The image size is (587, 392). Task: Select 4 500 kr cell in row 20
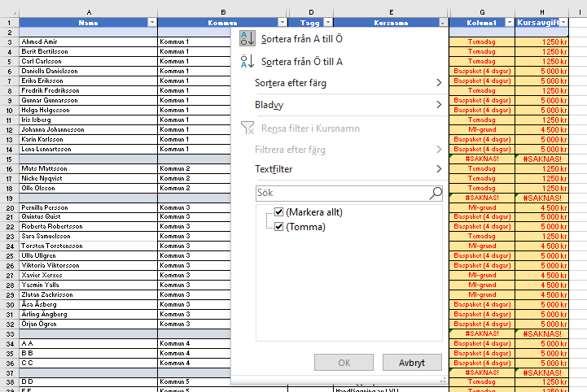(541, 207)
